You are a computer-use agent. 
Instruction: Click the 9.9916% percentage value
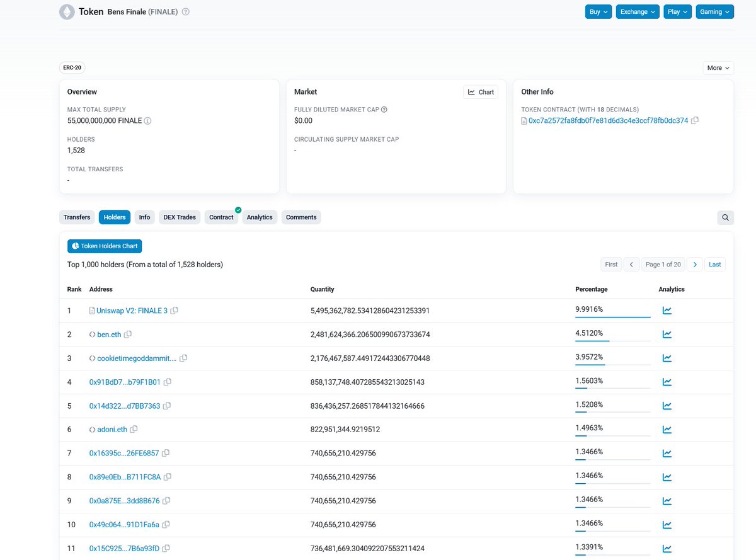589,309
